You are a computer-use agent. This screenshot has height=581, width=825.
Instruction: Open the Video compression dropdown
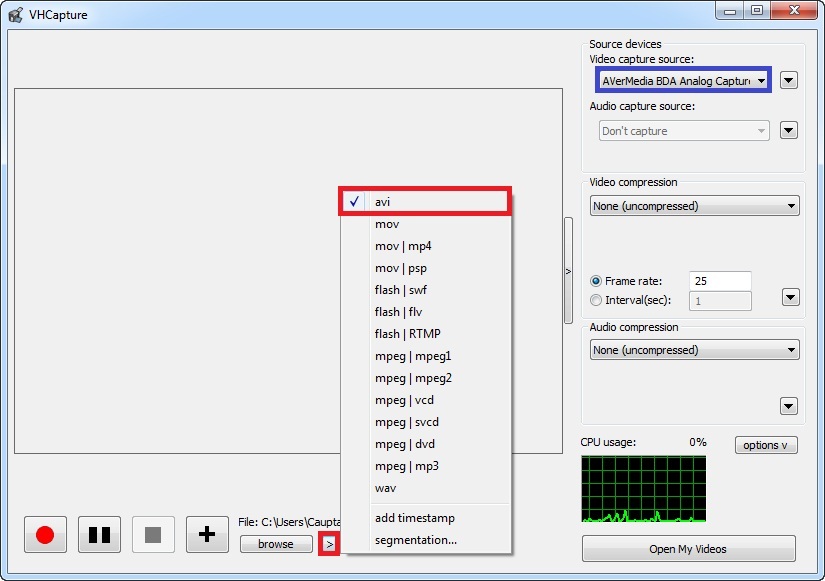pyautogui.click(x=695, y=206)
